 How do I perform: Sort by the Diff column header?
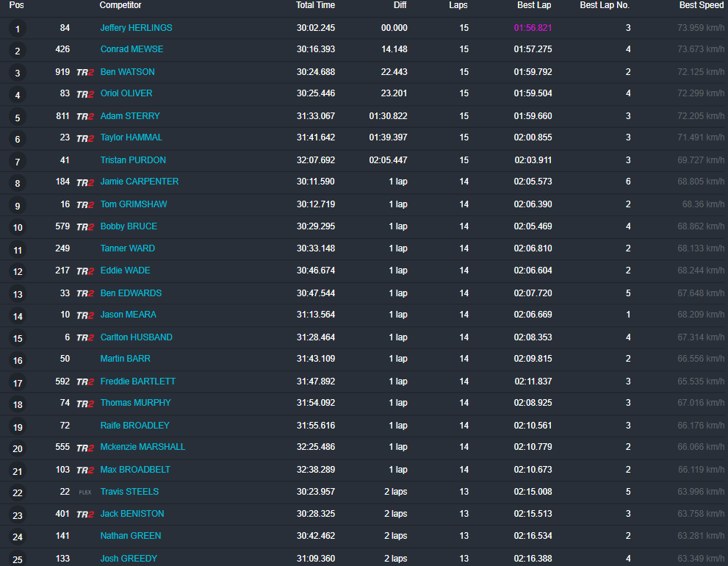coord(400,5)
